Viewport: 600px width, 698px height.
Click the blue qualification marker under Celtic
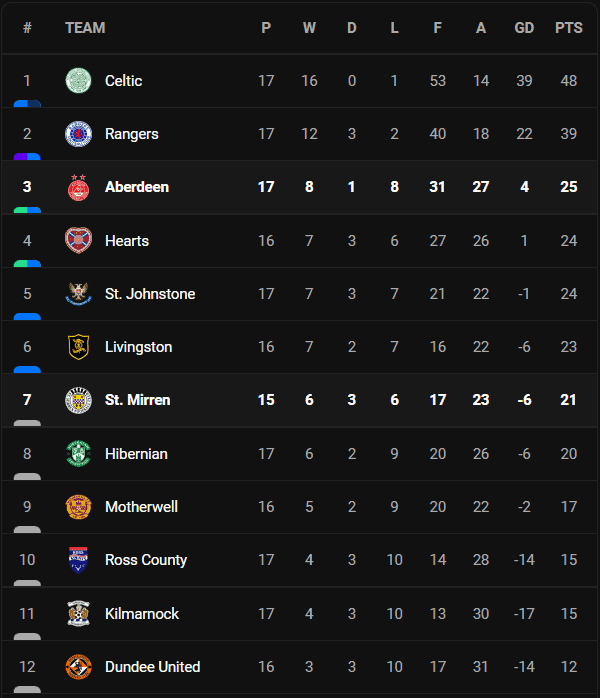[27, 104]
